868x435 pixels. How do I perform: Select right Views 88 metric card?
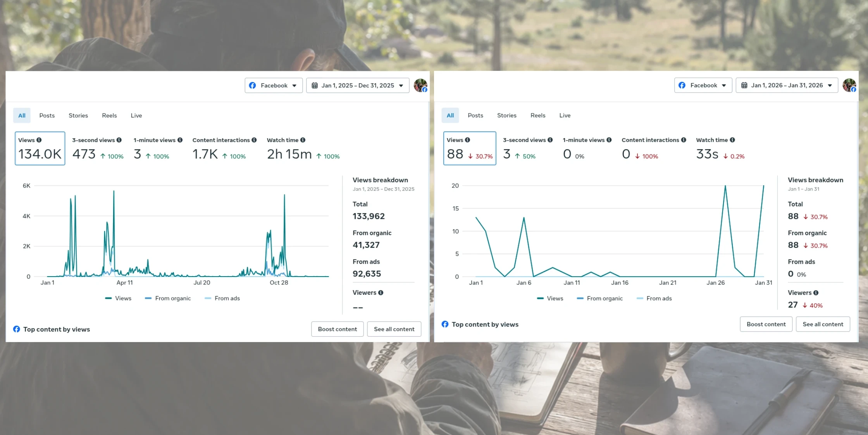pos(469,148)
